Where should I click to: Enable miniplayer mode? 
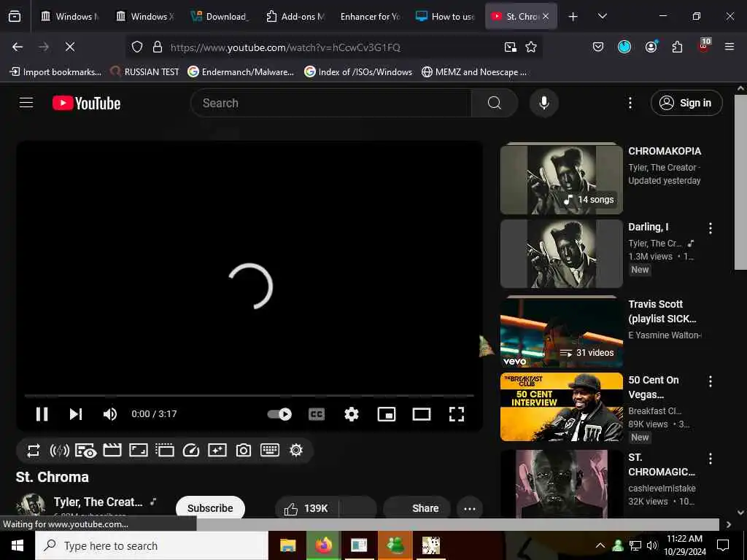(387, 414)
